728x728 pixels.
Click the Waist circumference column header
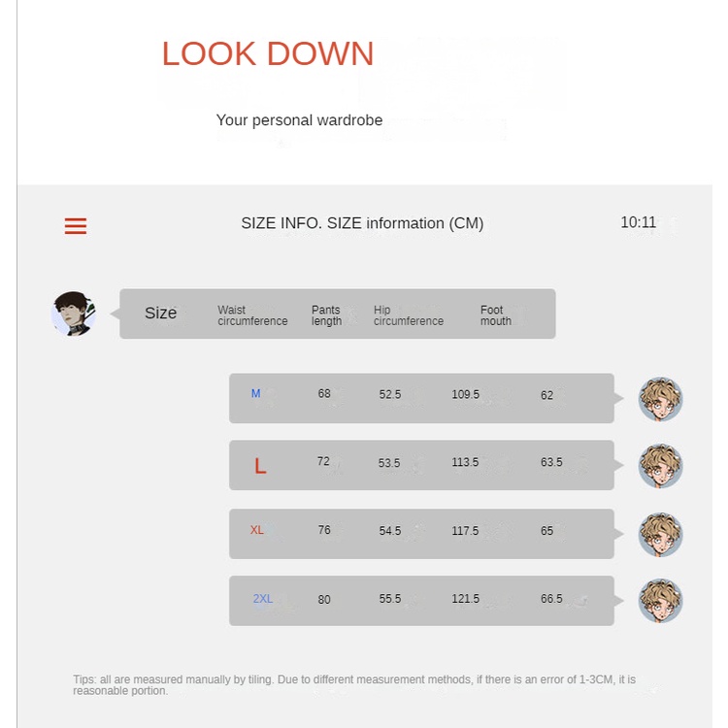252,315
